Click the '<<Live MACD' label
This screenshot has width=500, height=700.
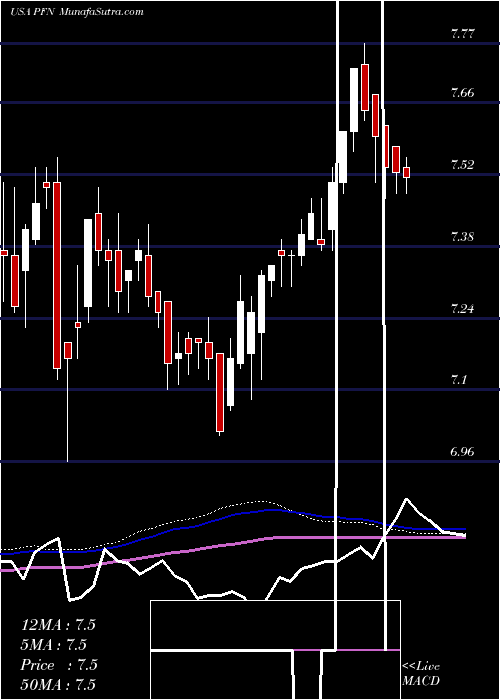421,674
